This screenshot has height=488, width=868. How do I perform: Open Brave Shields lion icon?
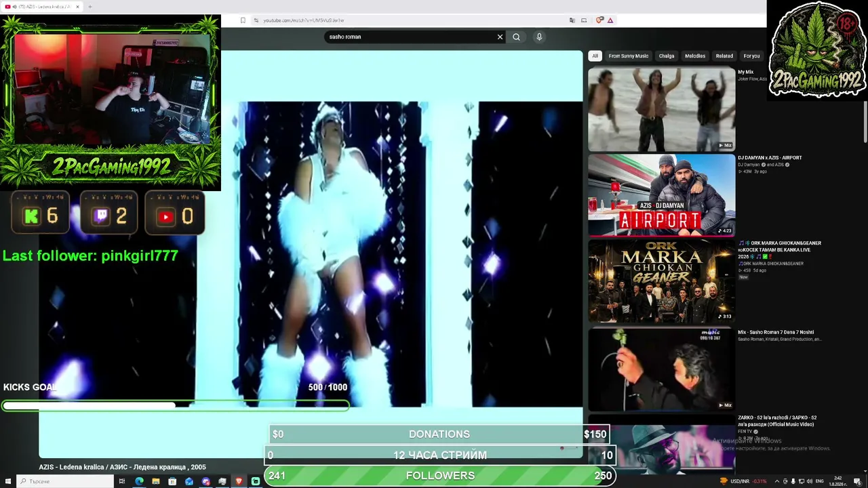(x=599, y=20)
